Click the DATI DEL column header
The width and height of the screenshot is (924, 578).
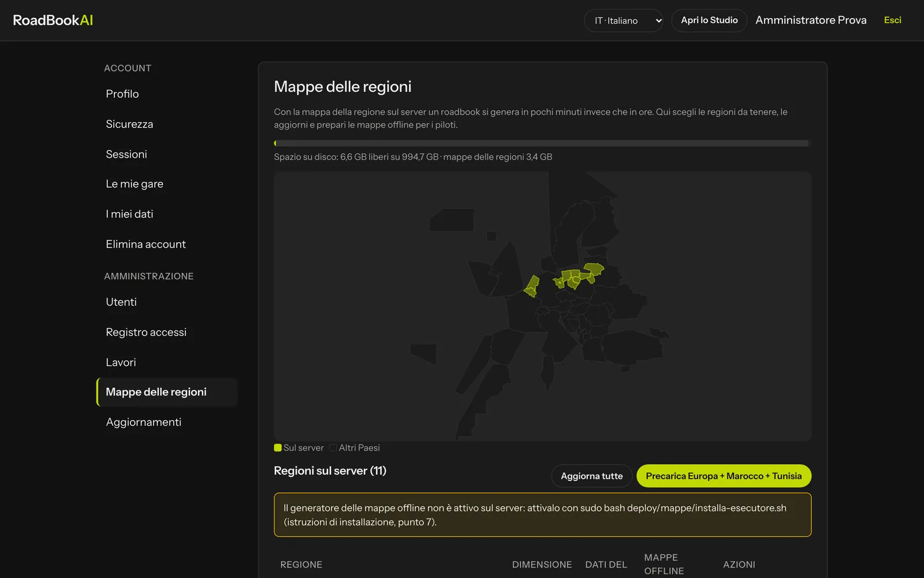coord(606,564)
